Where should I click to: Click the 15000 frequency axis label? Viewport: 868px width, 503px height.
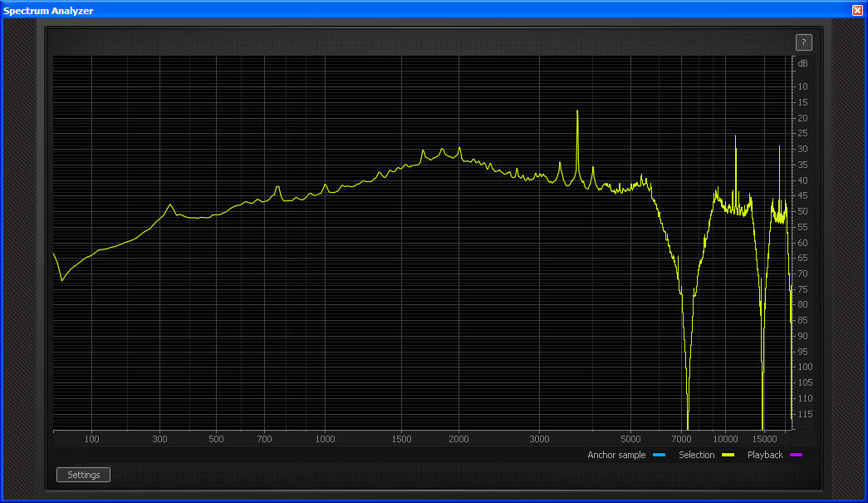pos(764,439)
